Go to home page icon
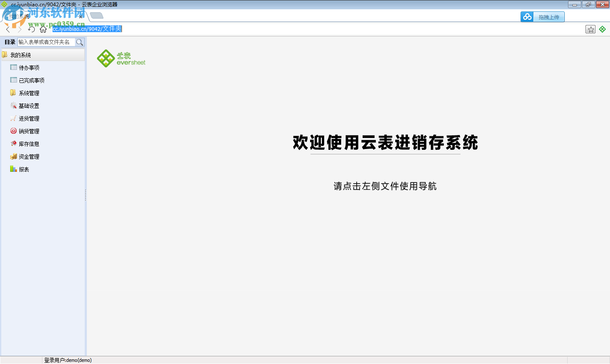This screenshot has height=364, width=610. pos(43,29)
